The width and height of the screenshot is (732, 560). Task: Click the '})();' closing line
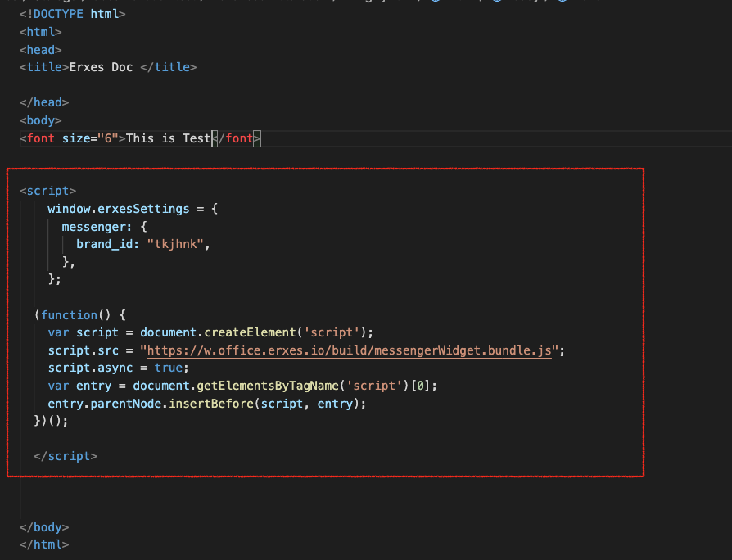51,421
